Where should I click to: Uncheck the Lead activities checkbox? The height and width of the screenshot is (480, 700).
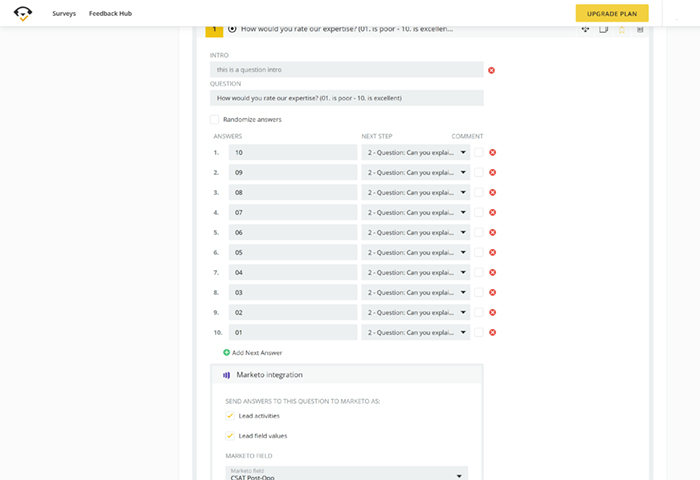point(230,415)
